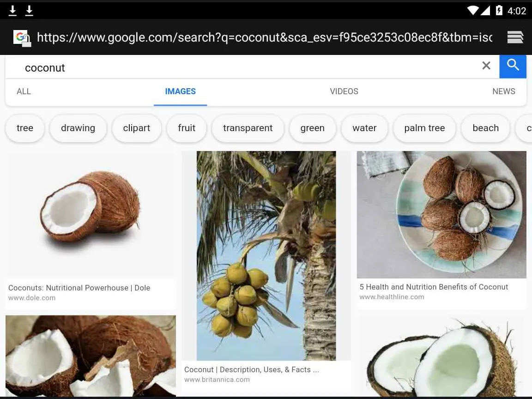
Task: Open the NEWS tab
Action: coord(503,91)
